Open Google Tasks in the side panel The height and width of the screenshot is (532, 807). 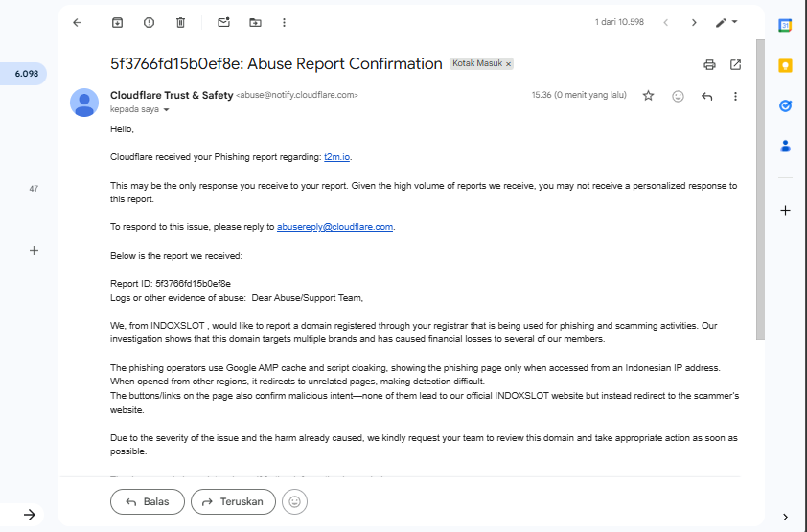785,106
